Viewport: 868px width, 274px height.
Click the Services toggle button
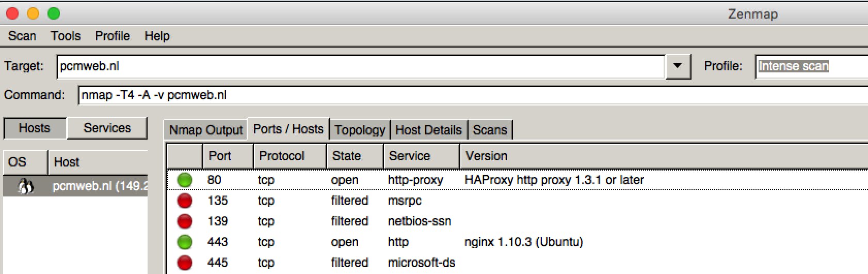[x=107, y=128]
